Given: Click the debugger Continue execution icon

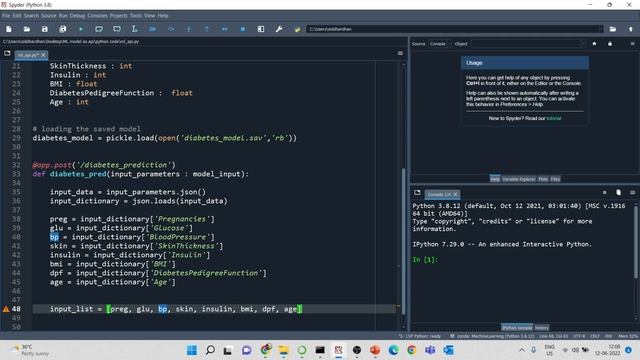Looking at the screenshot, I should (224, 29).
